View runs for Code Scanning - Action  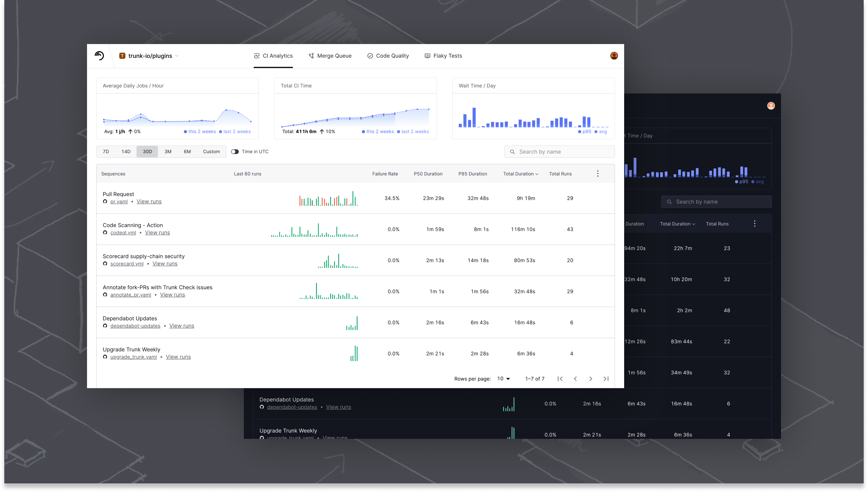point(157,233)
